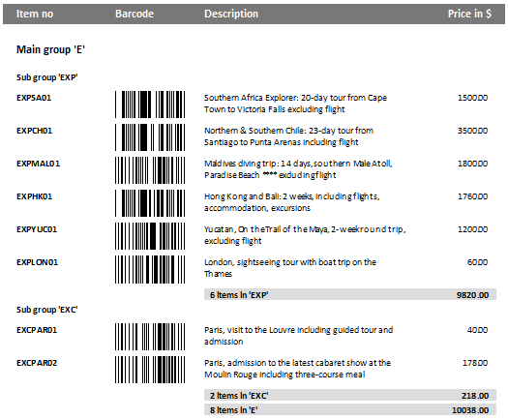Image resolution: width=508 pixels, height=420 pixels.
Task: Click the EXPYUC01 barcode
Action: pyautogui.click(x=150, y=236)
